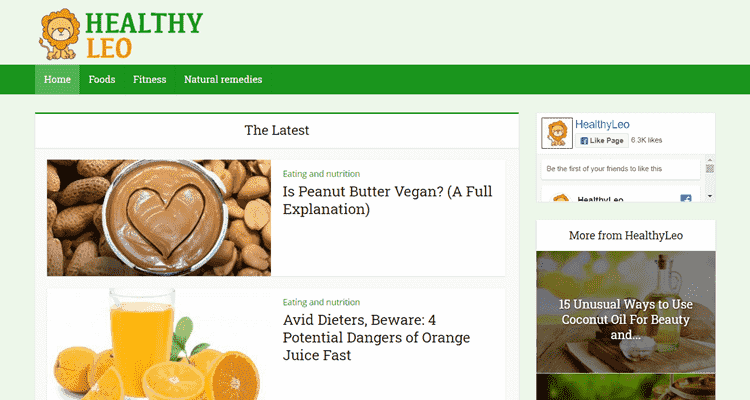The height and width of the screenshot is (400, 750).
Task: Open the Fitness menu item
Action: [150, 79]
